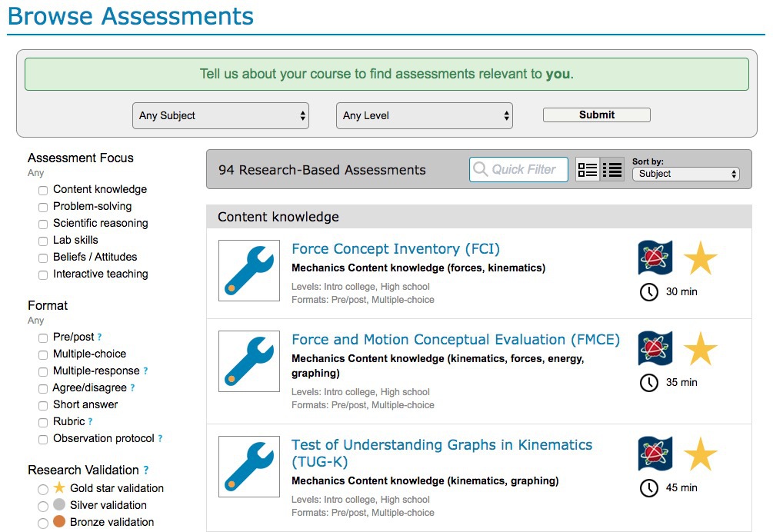Click the silver circle validation icon
This screenshot has width=773, height=532.
coord(59,504)
